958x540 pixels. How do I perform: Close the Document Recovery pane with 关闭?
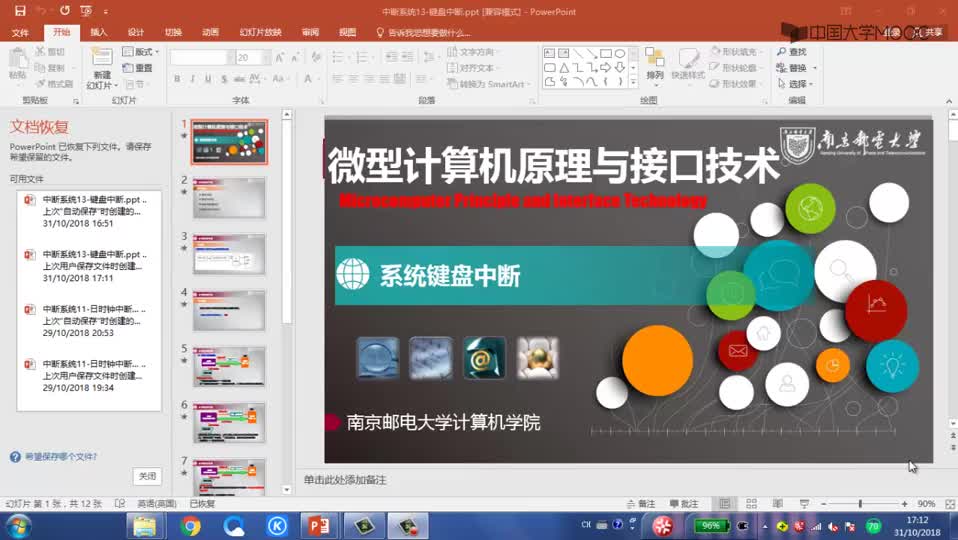click(147, 476)
